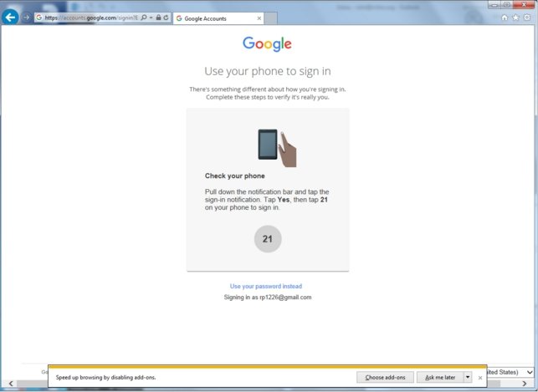The height and width of the screenshot is (392, 538).
Task: Select the Google Accounts tab
Action: coord(218,18)
